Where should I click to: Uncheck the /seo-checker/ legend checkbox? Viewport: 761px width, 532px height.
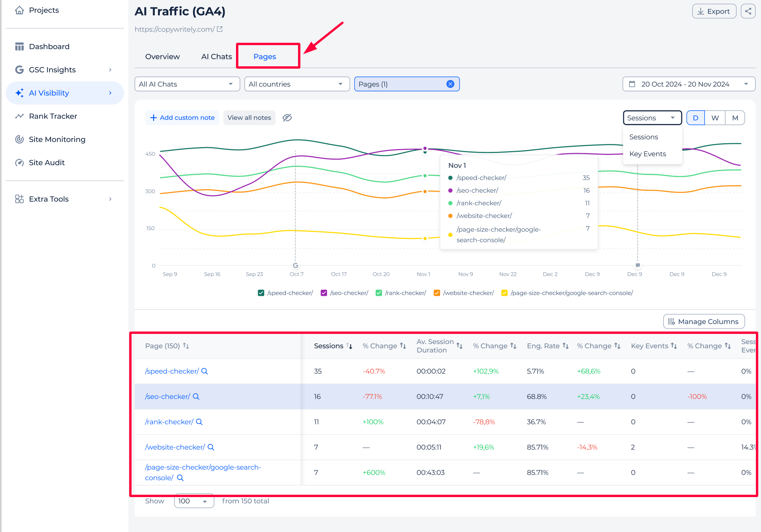324,293
